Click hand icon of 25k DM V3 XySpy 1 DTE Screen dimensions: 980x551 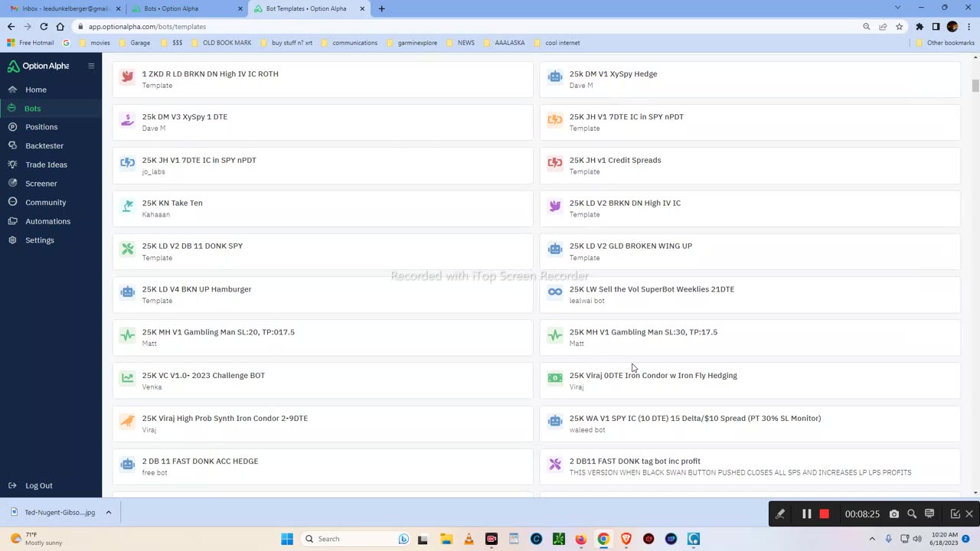128,119
